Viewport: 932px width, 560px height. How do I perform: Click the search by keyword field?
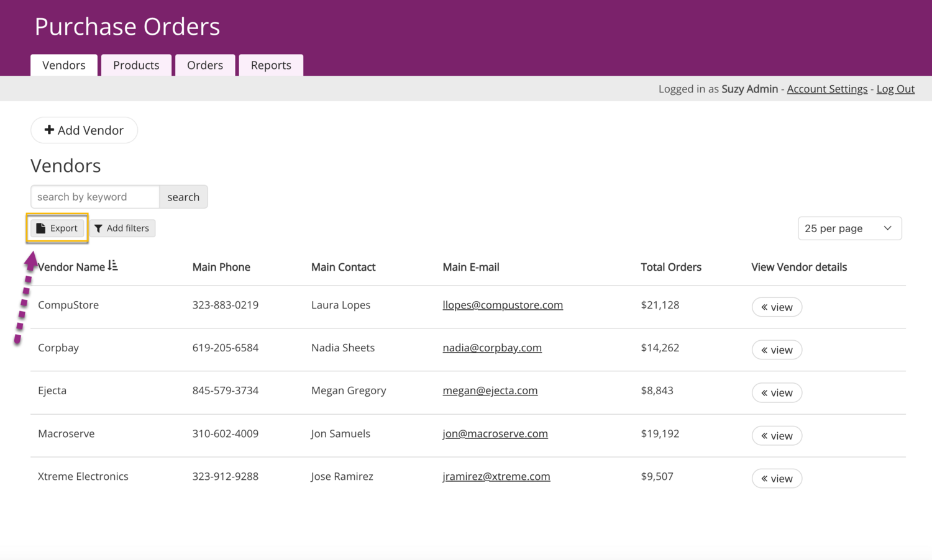[95, 197]
